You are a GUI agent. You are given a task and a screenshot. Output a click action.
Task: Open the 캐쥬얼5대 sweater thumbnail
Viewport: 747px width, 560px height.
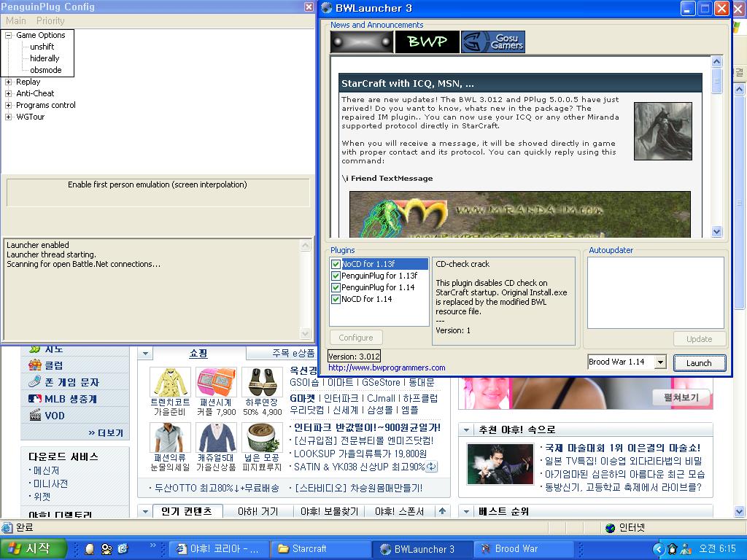coord(216,437)
